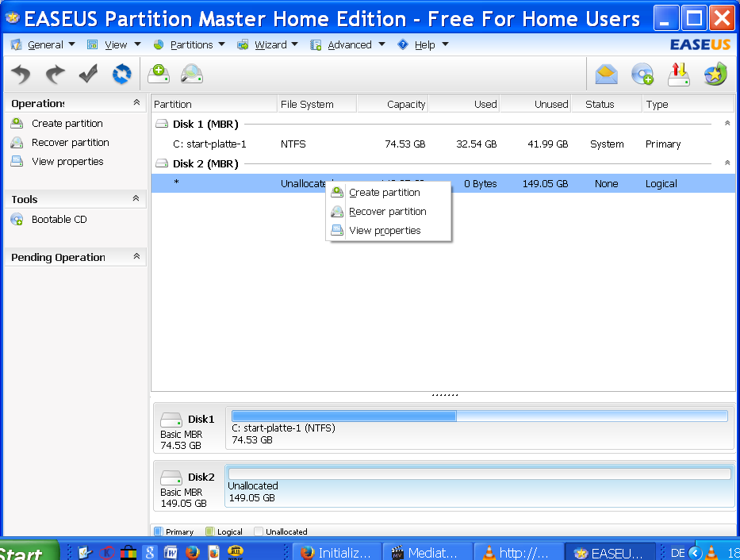Choose Recover partition from context menu

(389, 211)
